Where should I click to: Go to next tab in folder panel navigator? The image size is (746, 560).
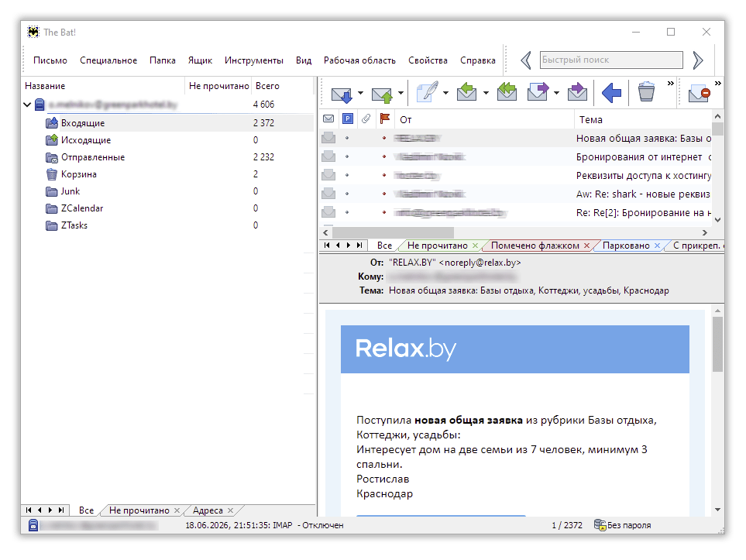pos(50,510)
